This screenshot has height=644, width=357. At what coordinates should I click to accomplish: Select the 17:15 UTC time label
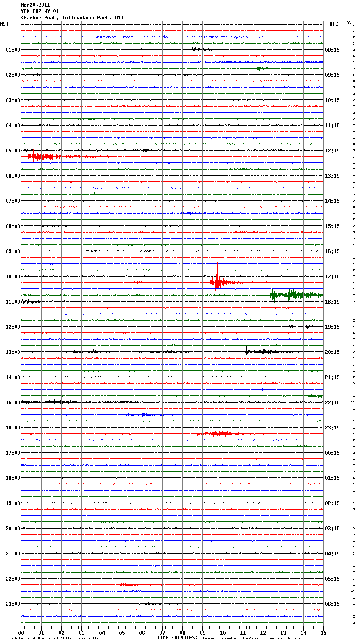click(x=332, y=277)
